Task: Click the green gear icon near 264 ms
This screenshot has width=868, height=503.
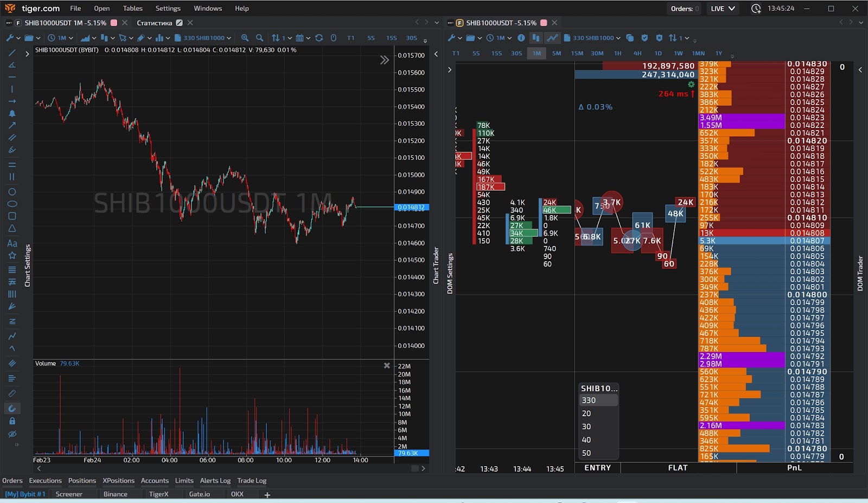Action: click(x=691, y=85)
